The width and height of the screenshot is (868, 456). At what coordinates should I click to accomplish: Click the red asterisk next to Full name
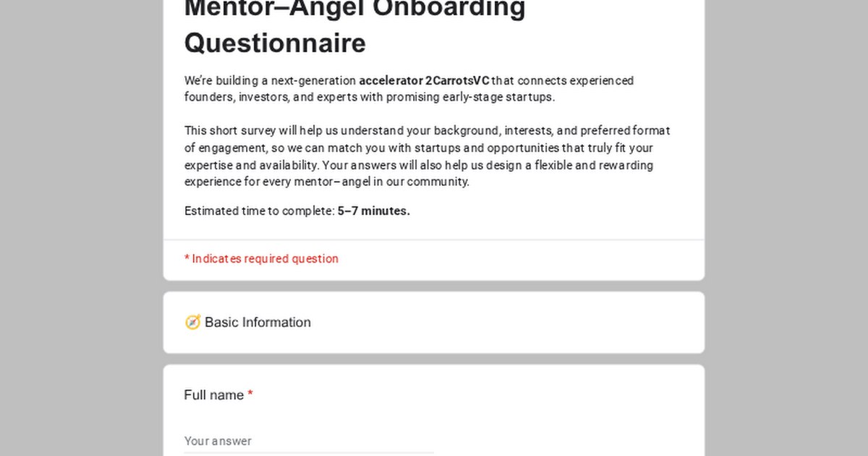[250, 394]
